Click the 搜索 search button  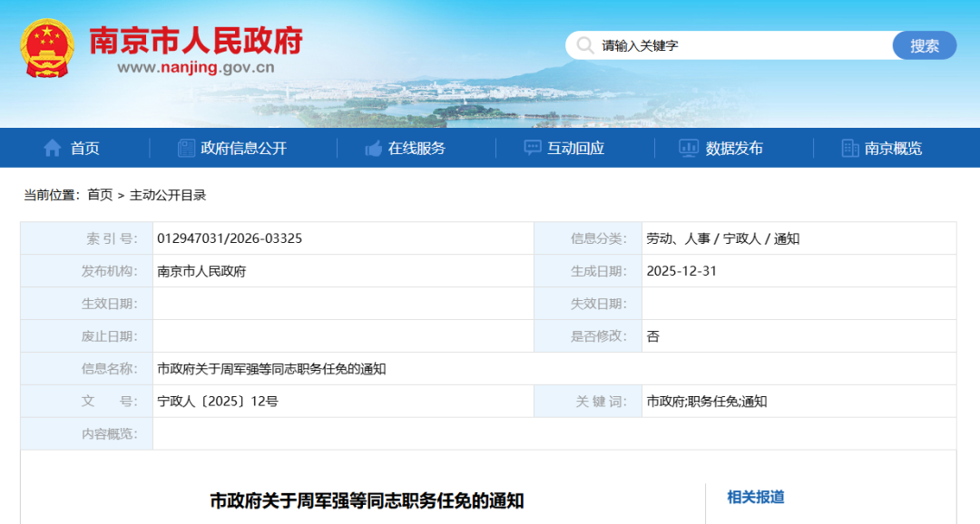coord(925,44)
